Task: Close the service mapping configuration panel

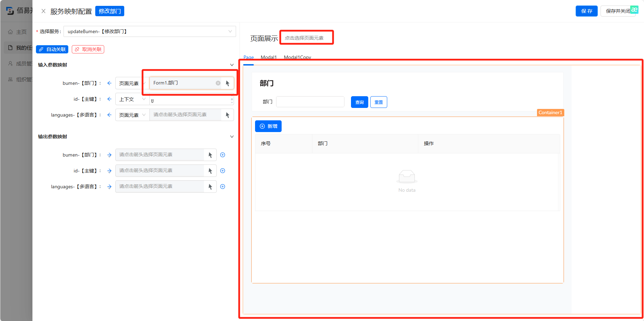Action: (x=43, y=11)
